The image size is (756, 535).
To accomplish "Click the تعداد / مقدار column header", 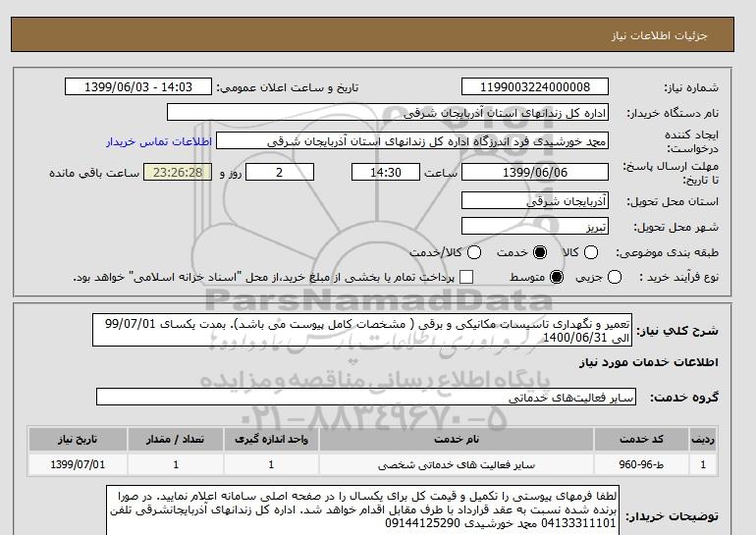I will coord(176,439).
